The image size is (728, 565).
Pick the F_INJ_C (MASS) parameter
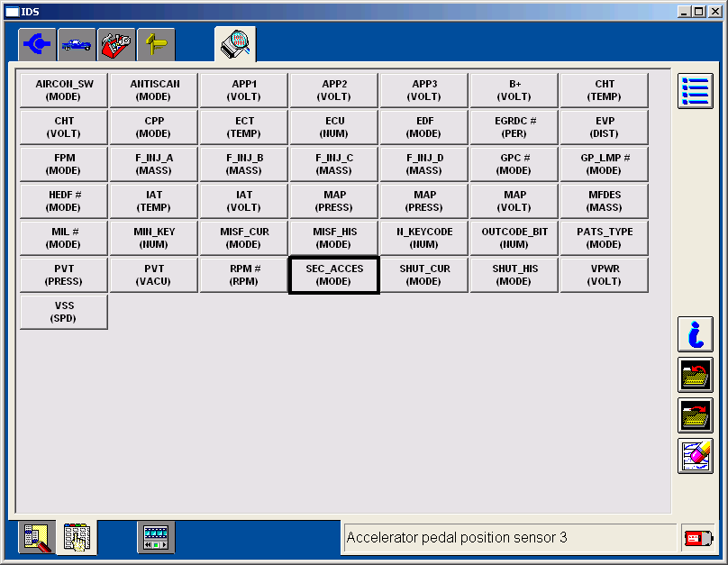[334, 164]
